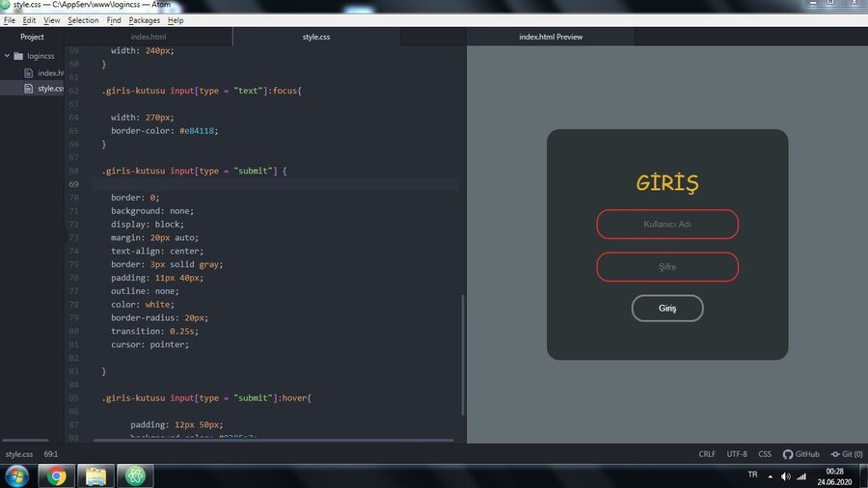Collapse the logincss folder chevron

[x=7, y=56]
